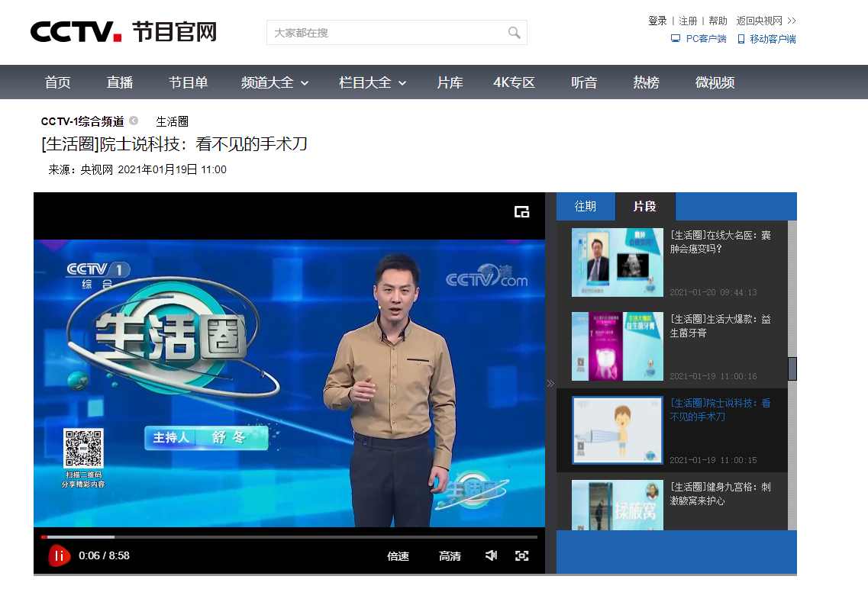
Task: Seek on the video progress bar
Action: coord(289,537)
